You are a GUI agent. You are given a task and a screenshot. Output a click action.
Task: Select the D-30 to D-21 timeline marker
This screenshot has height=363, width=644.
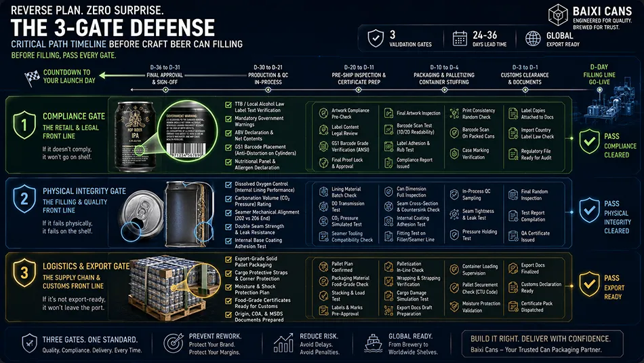coord(268,90)
